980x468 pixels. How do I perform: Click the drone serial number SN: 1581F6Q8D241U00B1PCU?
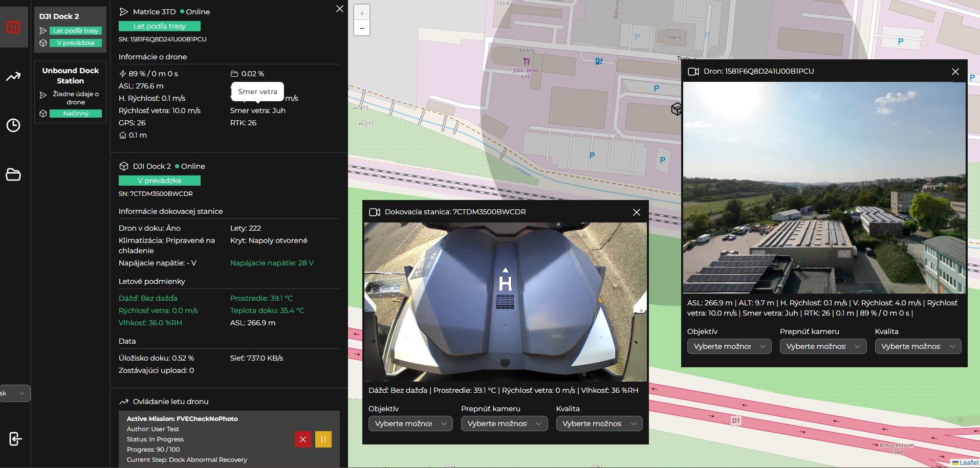(163, 39)
